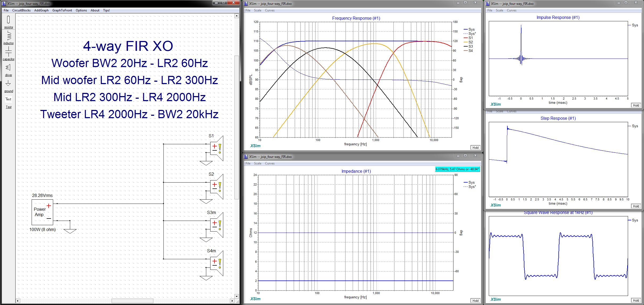Screen dimensions: 644x305
Task: Click Hold button in Impulse Response graph
Action: click(x=636, y=105)
